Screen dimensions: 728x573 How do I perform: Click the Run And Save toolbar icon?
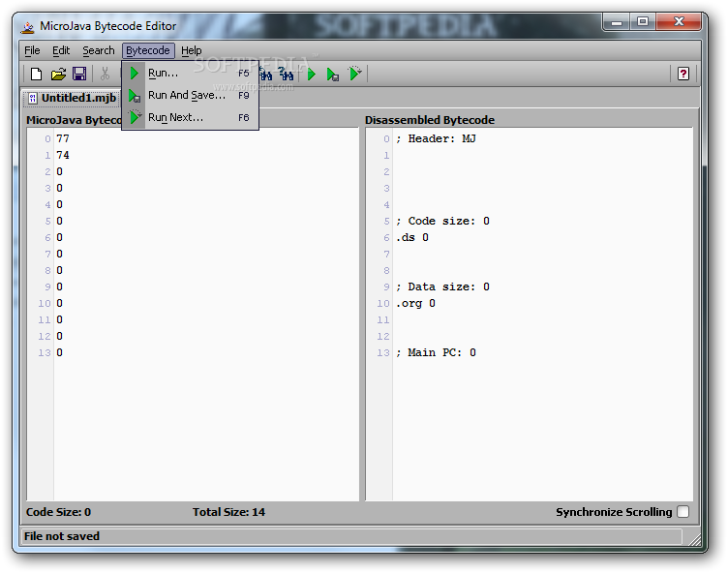[332, 74]
